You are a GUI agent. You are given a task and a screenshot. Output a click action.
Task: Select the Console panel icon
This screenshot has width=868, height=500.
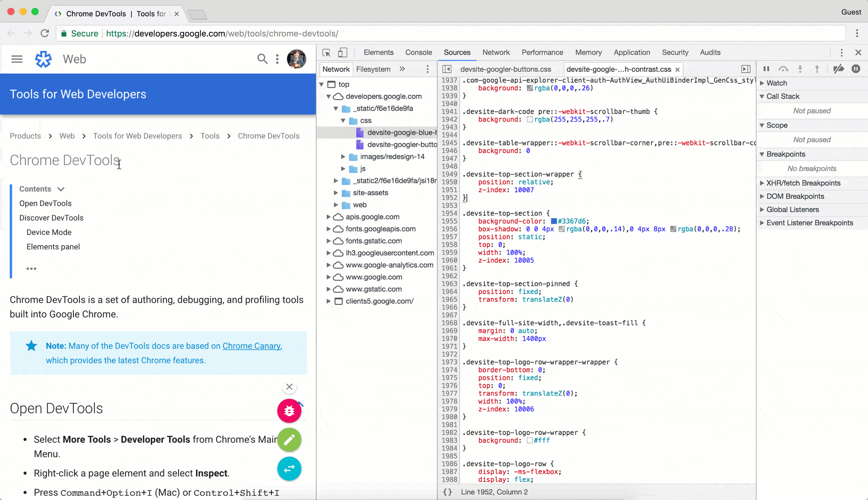point(418,53)
